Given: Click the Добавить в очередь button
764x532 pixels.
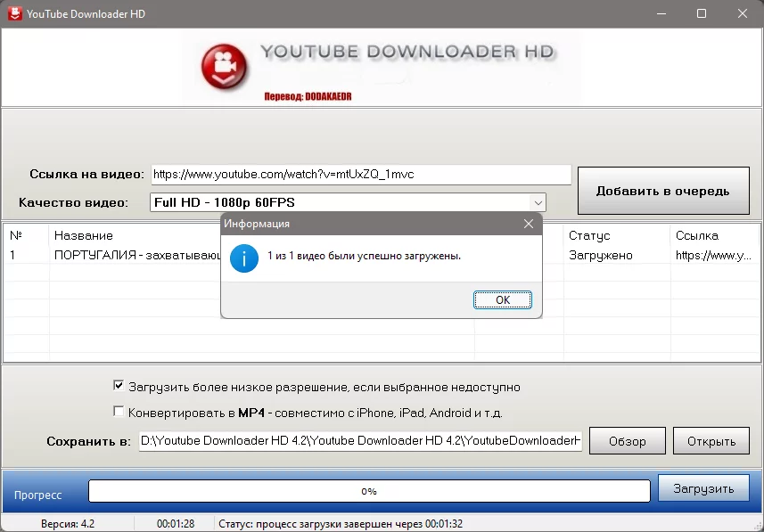Looking at the screenshot, I should pyautogui.click(x=663, y=191).
